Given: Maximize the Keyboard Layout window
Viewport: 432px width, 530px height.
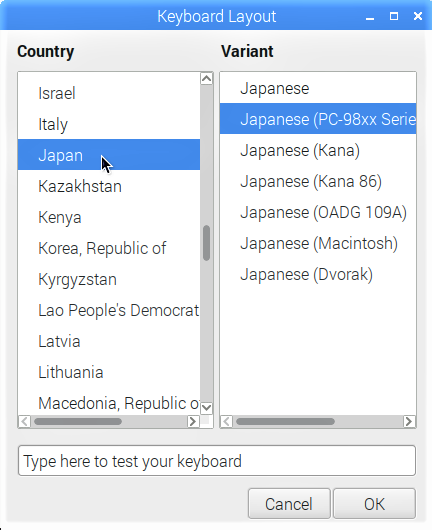Looking at the screenshot, I should (x=394, y=16).
